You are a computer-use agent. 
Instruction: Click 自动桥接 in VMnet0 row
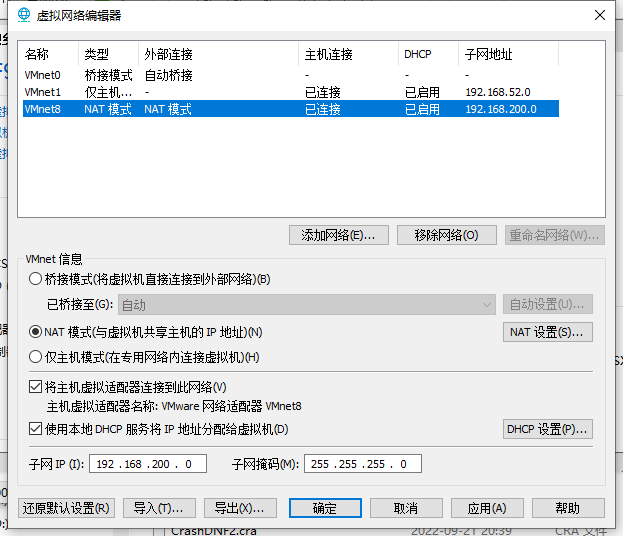168,75
